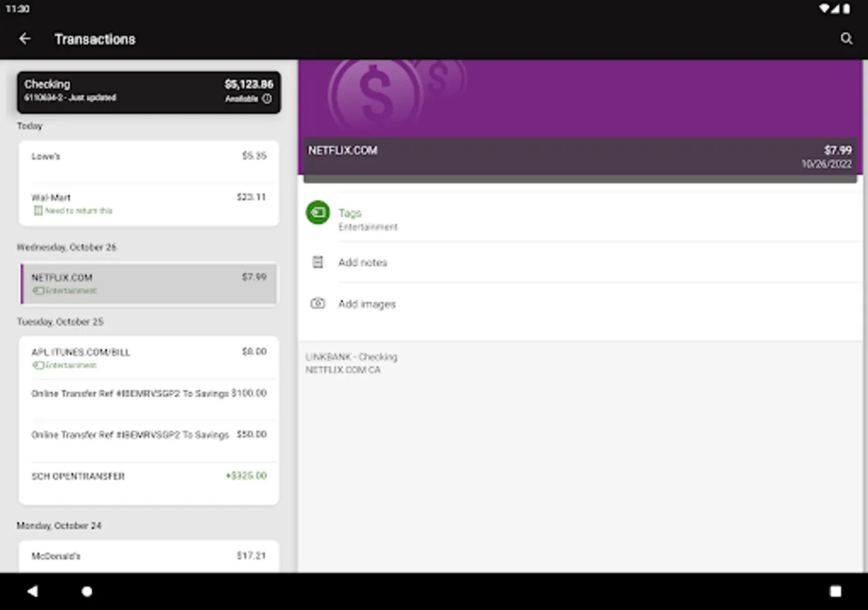Screen dimensions: 868x610
Task: Open the SCH OPENTRANSFER transaction
Action: pos(149,483)
